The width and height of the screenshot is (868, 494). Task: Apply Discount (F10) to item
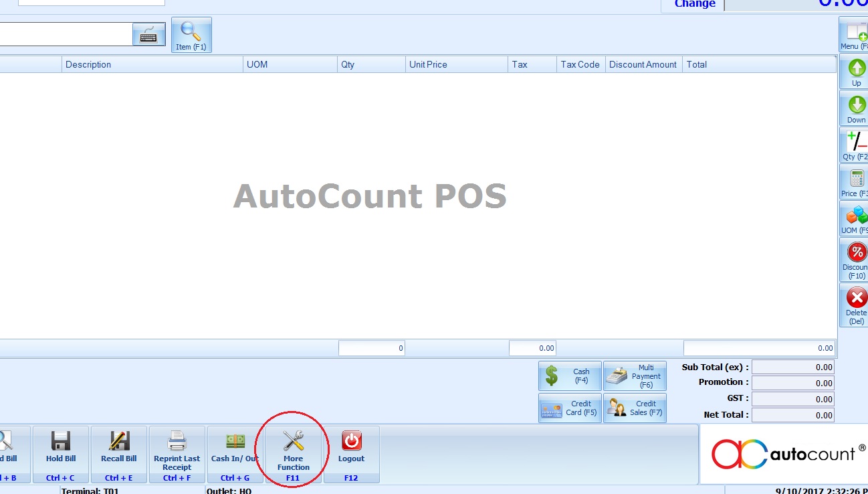855,260
